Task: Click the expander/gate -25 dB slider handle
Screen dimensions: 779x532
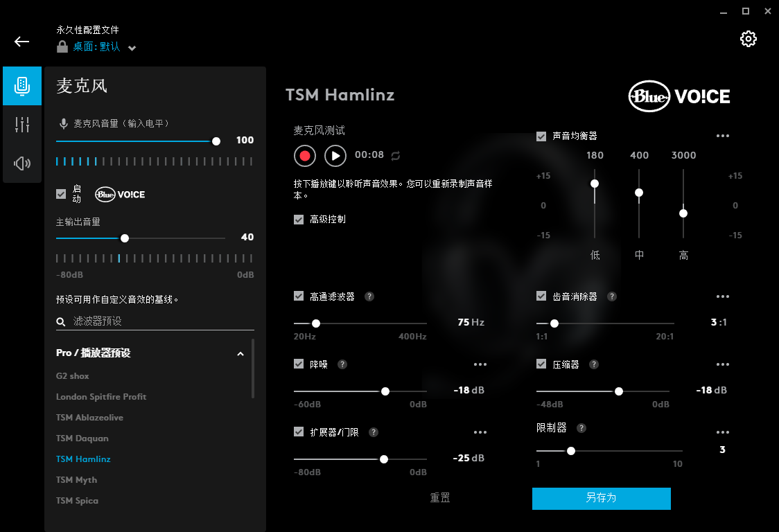Action: (x=383, y=459)
